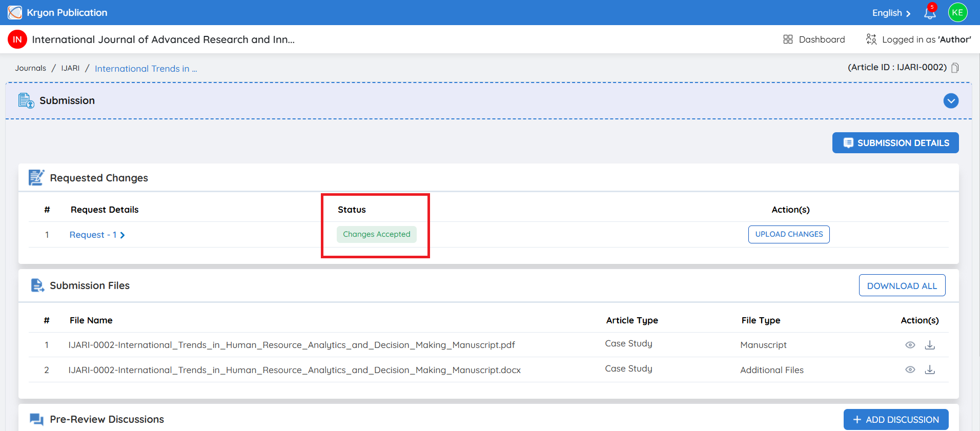Click the UPLOAD CHANGES button

pyautogui.click(x=789, y=234)
